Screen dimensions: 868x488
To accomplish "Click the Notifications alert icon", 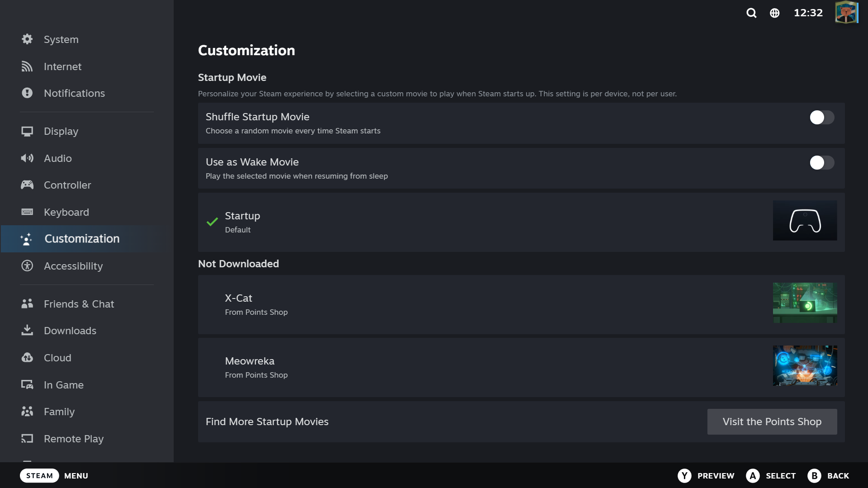I will (x=27, y=93).
